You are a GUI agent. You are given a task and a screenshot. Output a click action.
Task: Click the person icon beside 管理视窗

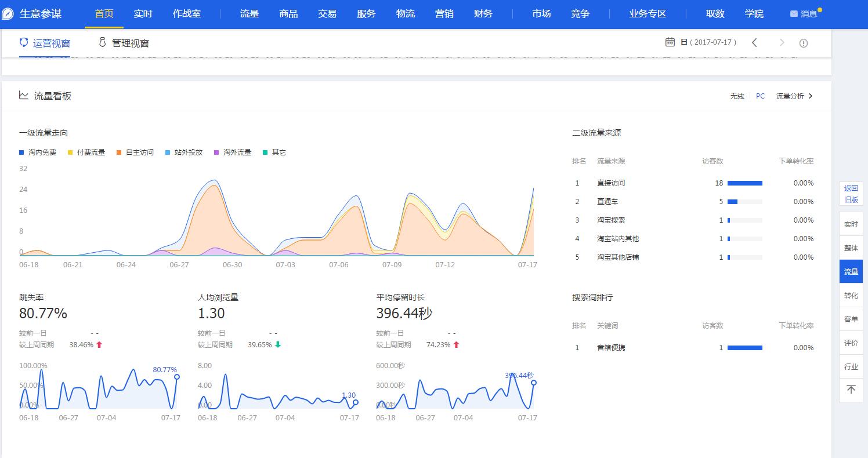pos(102,42)
